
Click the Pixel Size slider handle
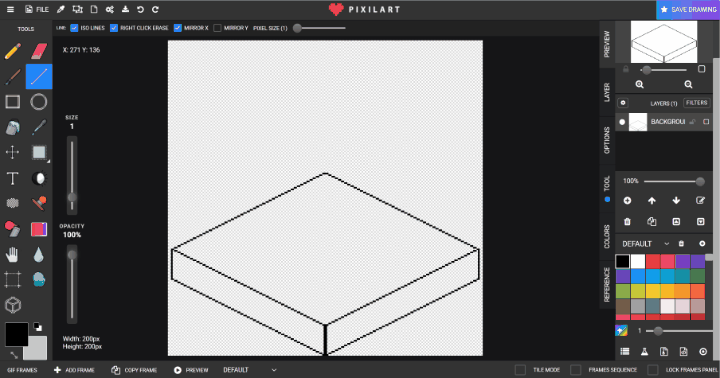[297, 28]
